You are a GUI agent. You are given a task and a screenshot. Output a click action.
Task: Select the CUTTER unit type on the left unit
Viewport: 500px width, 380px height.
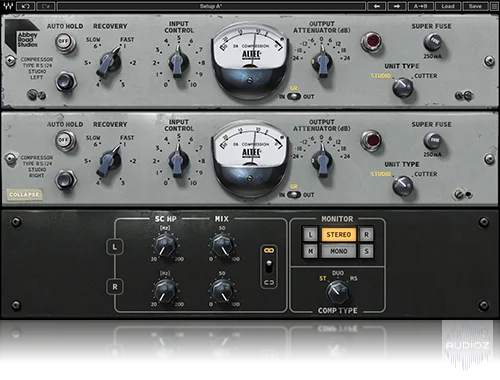click(x=426, y=76)
